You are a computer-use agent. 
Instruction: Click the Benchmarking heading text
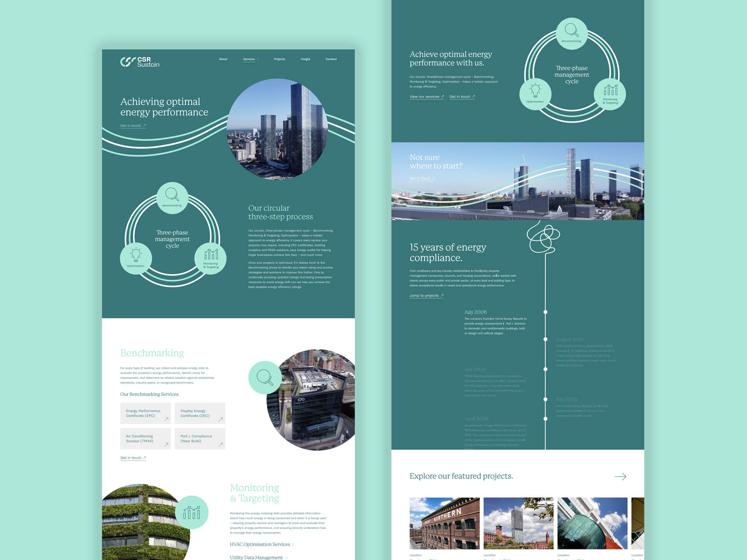coord(152,353)
